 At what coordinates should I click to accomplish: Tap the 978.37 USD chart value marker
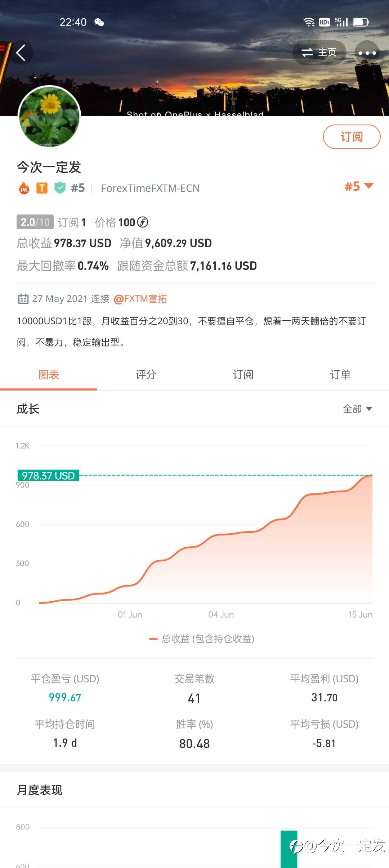point(48,475)
